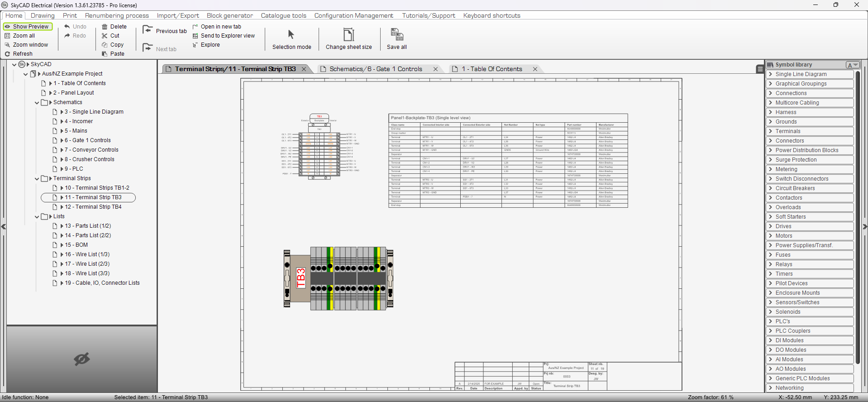
Task: Click the Delete trash icon
Action: click(x=105, y=27)
